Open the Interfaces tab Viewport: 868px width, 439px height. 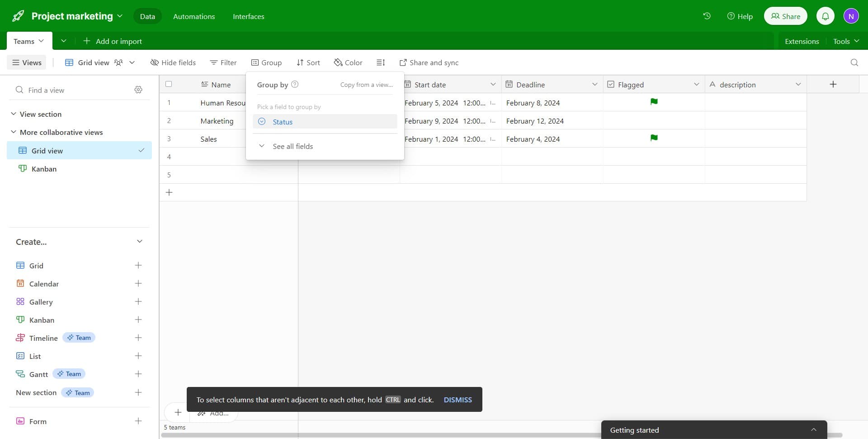(x=249, y=16)
